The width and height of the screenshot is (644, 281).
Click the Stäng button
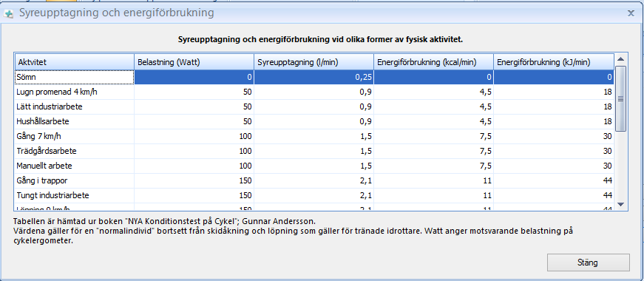588,263
